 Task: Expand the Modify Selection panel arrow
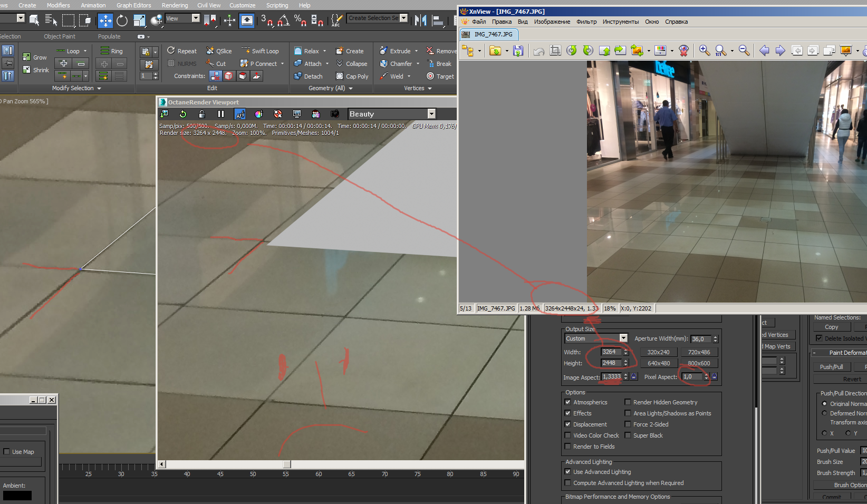coord(99,89)
